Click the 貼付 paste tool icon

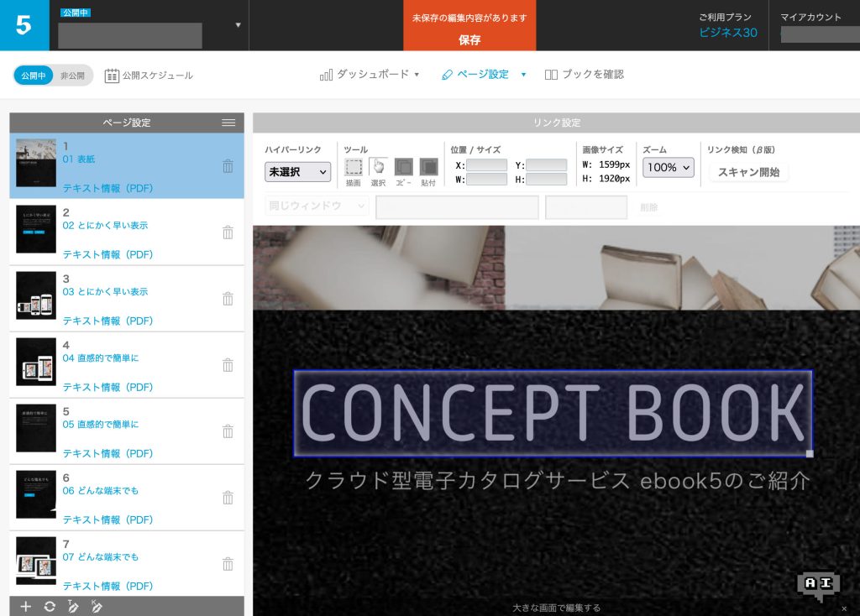[428, 167]
